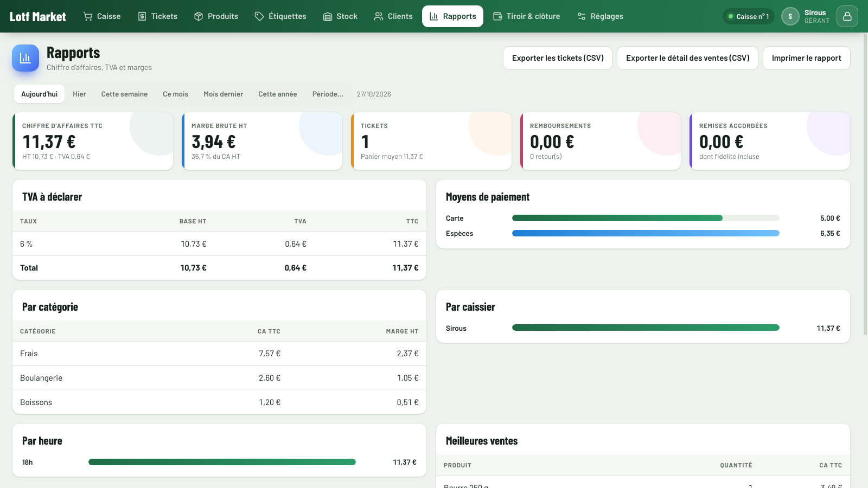Click the Tickets receipt icon
The width and height of the screenshot is (868, 488).
[142, 16]
